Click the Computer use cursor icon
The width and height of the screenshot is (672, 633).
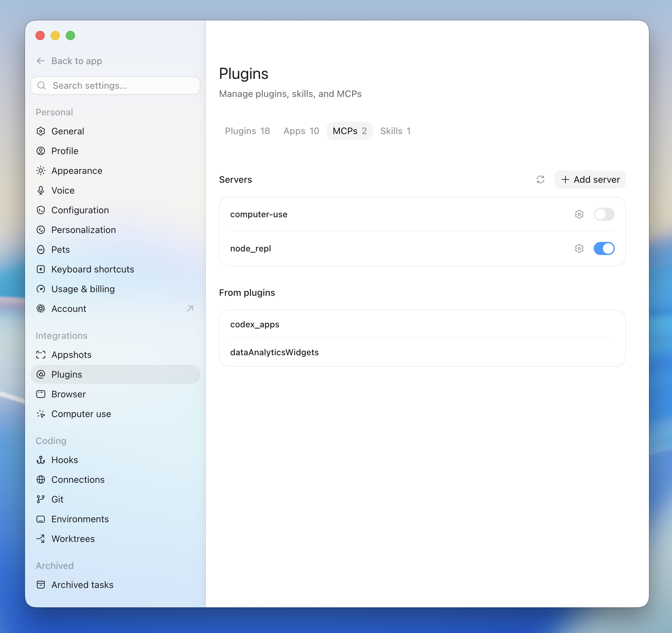pos(41,414)
